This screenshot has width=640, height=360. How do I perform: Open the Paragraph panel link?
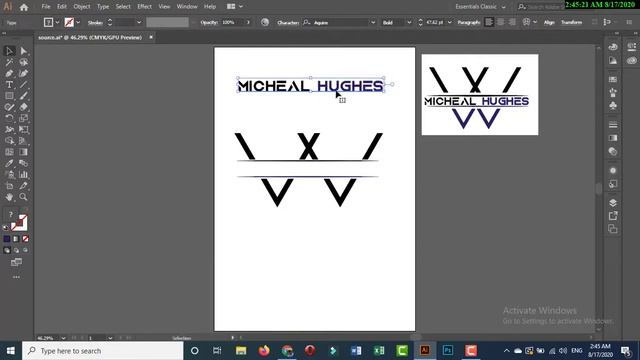coord(469,22)
